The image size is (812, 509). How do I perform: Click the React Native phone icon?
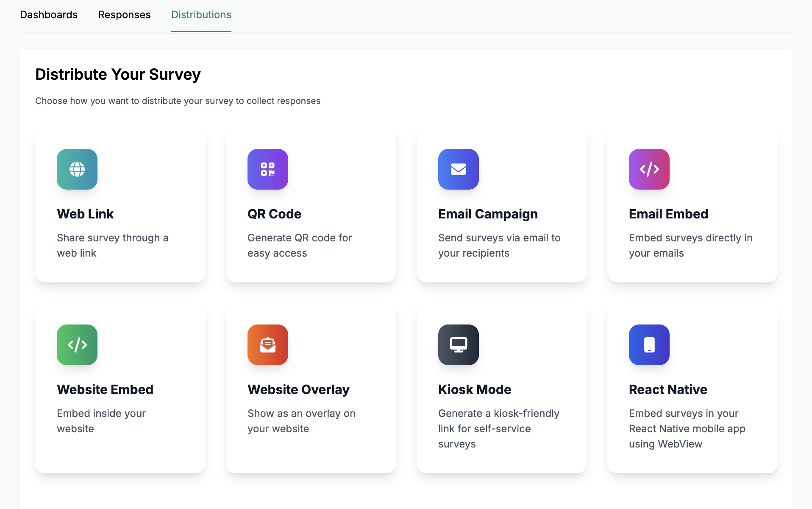point(649,345)
